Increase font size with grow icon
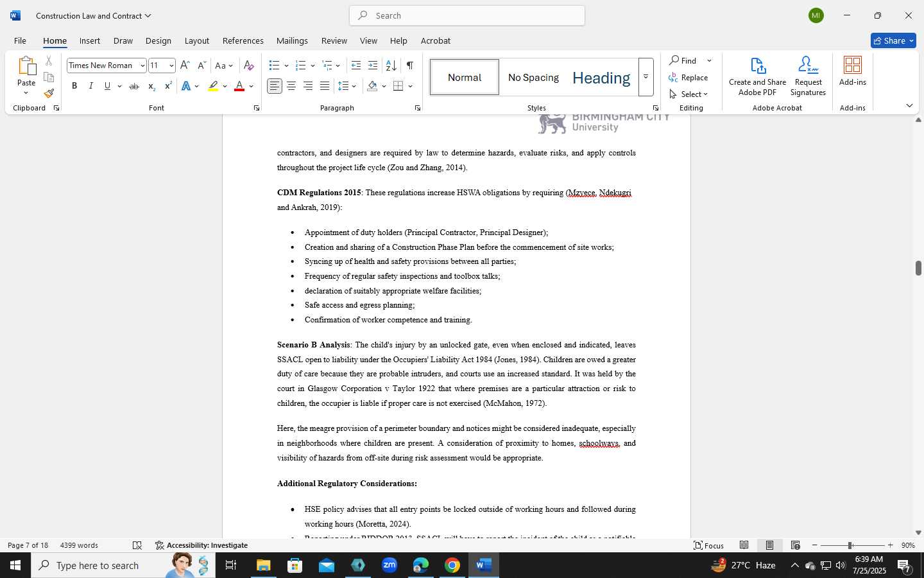The height and width of the screenshot is (578, 924). coord(185,66)
